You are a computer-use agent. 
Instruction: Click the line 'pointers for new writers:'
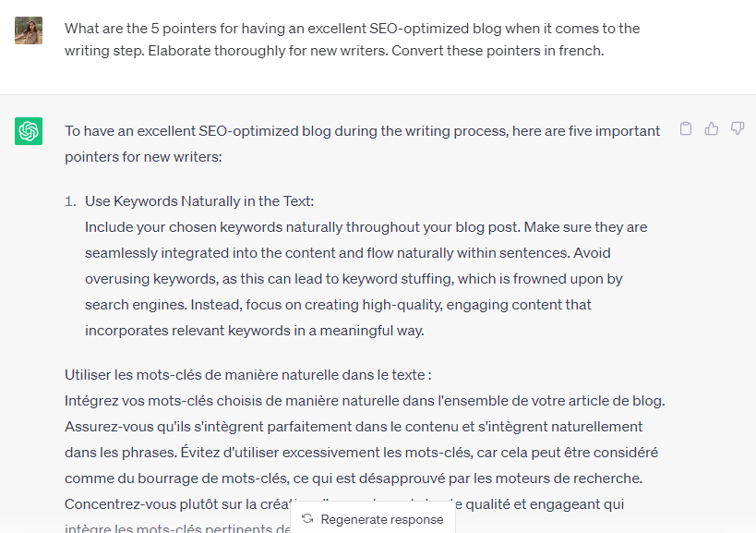coord(143,157)
